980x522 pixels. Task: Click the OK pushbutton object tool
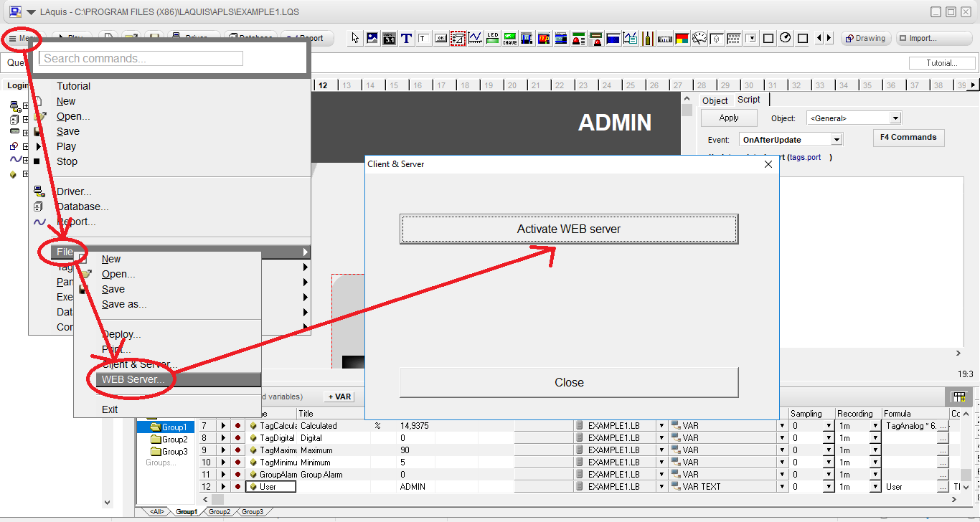point(440,38)
